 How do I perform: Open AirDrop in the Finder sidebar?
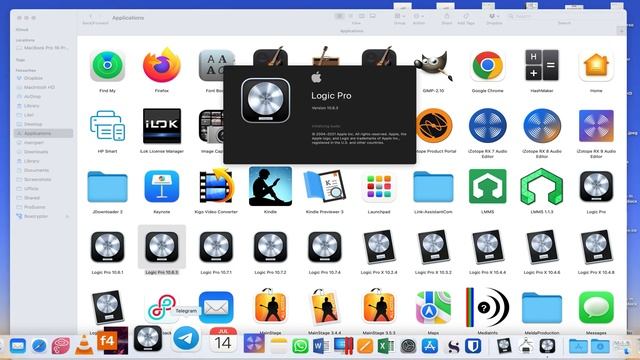coord(32,97)
